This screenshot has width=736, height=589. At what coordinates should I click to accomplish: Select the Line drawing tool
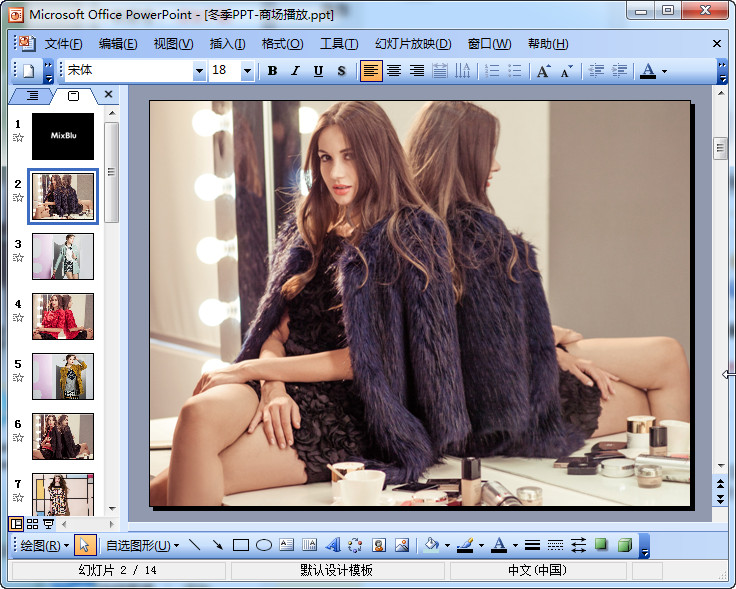[194, 545]
